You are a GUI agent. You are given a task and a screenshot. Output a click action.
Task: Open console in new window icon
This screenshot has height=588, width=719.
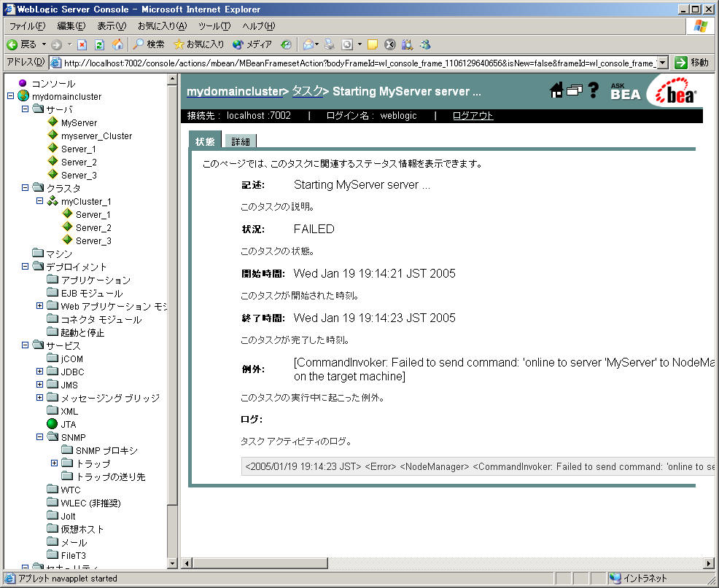(575, 91)
